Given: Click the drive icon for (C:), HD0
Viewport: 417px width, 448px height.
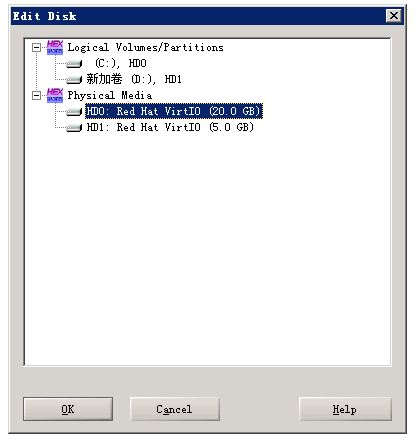Looking at the screenshot, I should pos(74,63).
